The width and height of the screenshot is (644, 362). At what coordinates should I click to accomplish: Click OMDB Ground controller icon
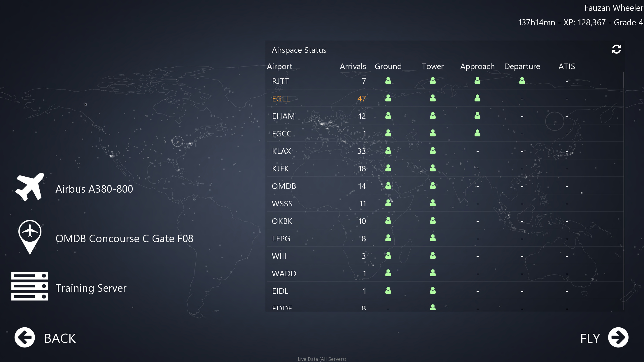(x=388, y=186)
